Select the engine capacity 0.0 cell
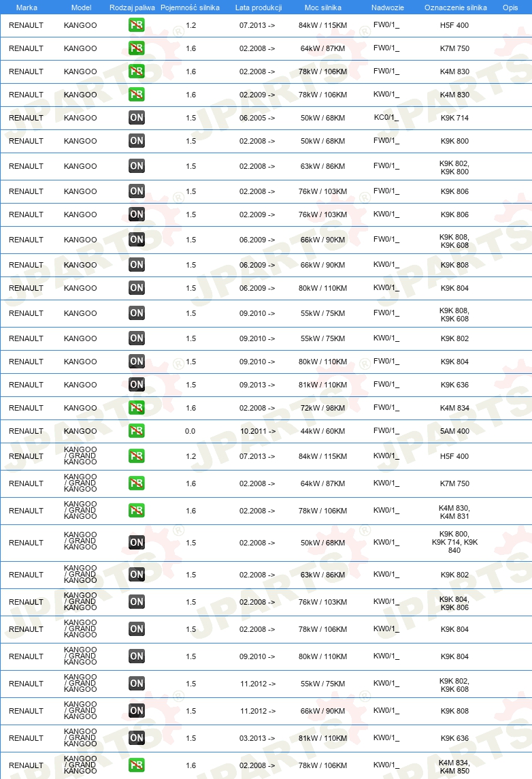 pyautogui.click(x=190, y=431)
